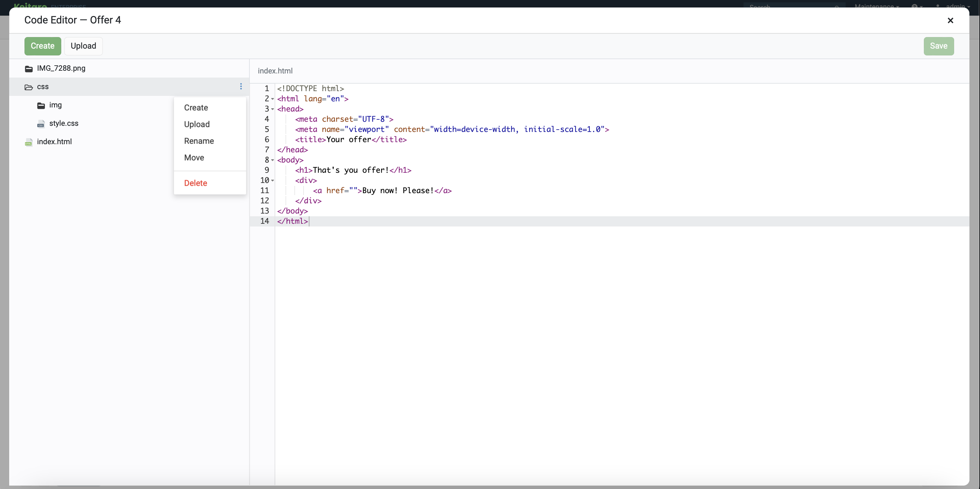Click the viewport meta tag line
Viewport: 980px width, 489px height.
click(x=452, y=129)
